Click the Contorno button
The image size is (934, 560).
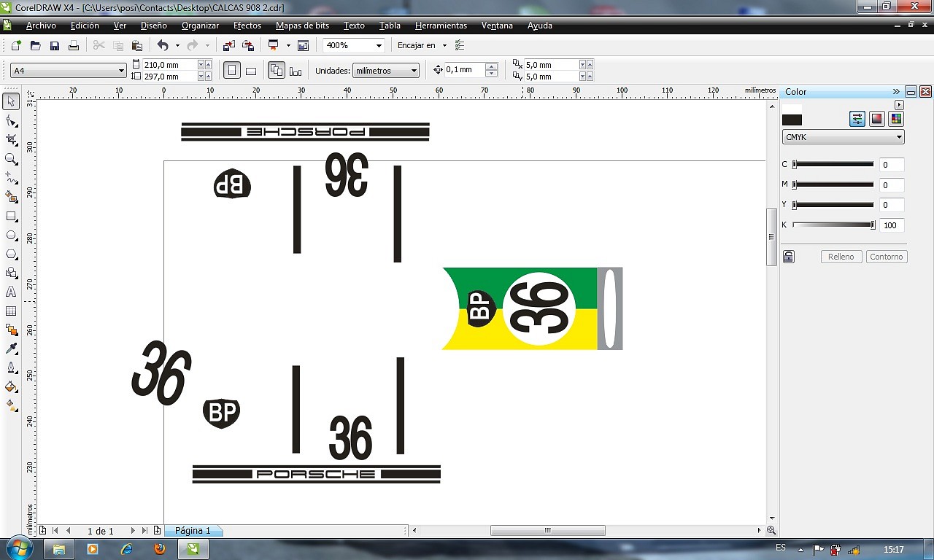pos(887,257)
